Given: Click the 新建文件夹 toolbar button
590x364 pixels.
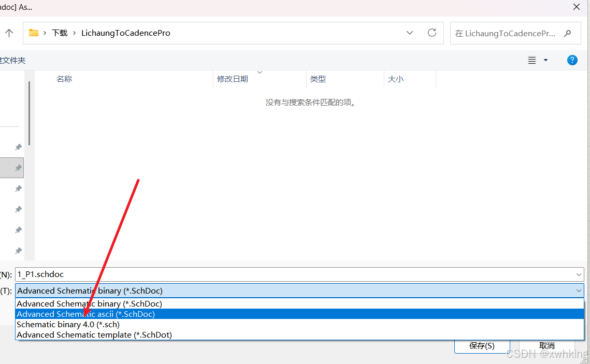Looking at the screenshot, I should coord(12,61).
